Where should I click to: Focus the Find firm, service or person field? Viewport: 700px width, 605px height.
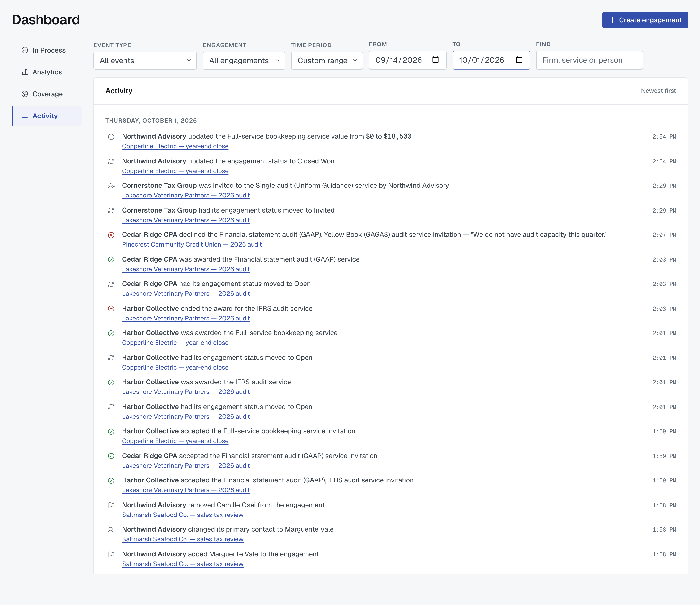point(589,60)
